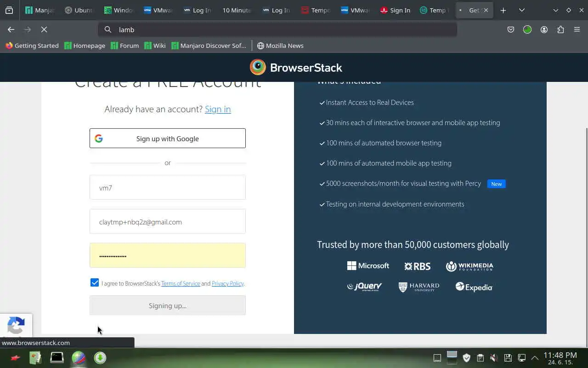Click the reCAPTCHA badge
This screenshot has width=588, height=368.
pos(16,325)
